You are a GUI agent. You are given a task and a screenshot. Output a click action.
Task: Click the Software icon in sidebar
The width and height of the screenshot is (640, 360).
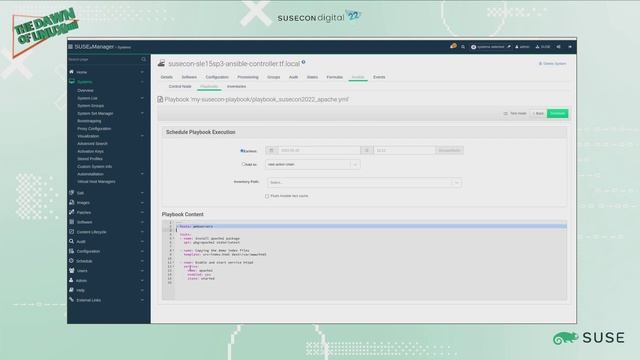point(71,222)
